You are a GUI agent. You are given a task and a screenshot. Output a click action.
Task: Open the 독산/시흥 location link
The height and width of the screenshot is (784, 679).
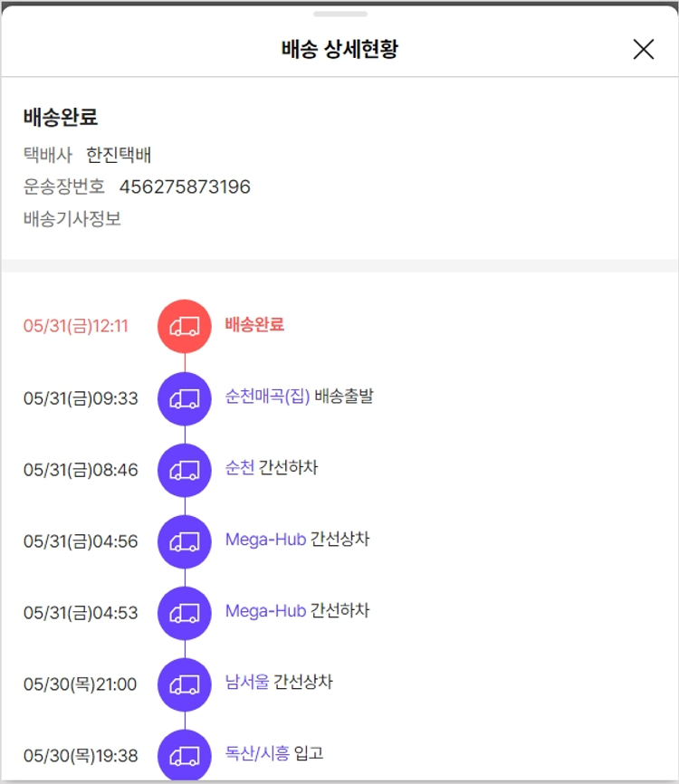click(258, 753)
